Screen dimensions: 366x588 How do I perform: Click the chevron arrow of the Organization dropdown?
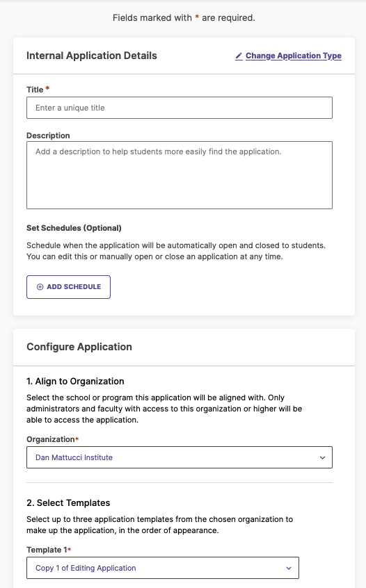(x=322, y=457)
